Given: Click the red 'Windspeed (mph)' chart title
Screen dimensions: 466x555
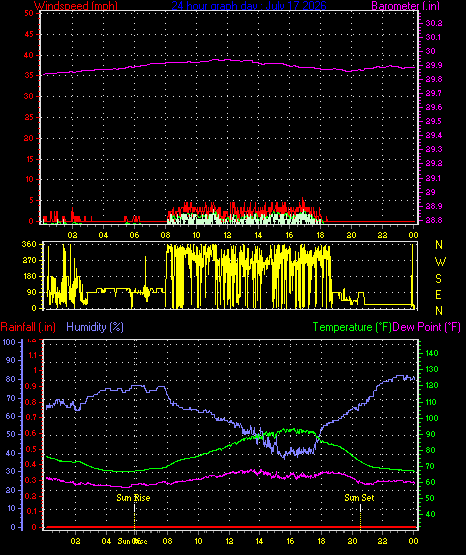Looking at the screenshot, I should pos(76,5).
